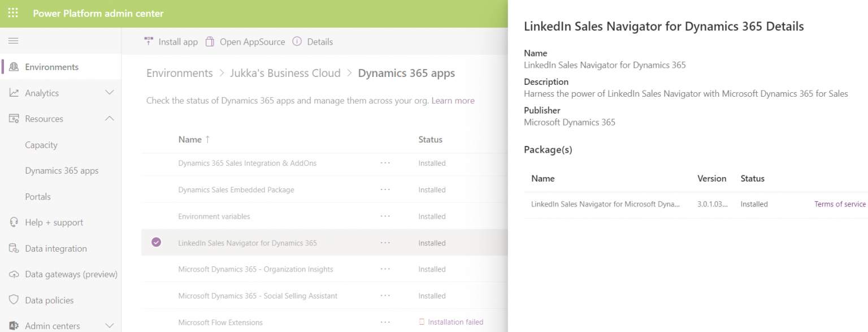Click the Power Platform admin center title

click(x=98, y=14)
